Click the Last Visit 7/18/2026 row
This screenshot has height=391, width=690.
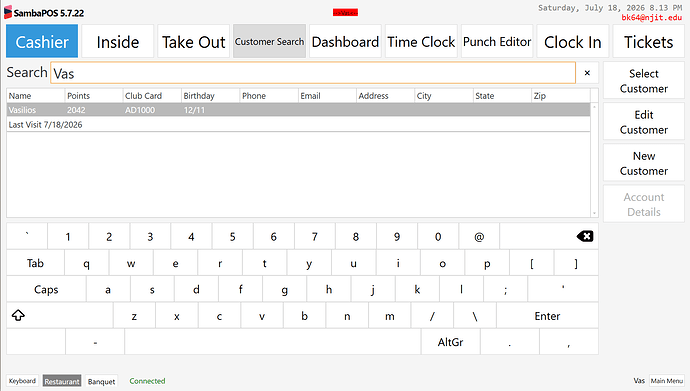[x=298, y=124]
